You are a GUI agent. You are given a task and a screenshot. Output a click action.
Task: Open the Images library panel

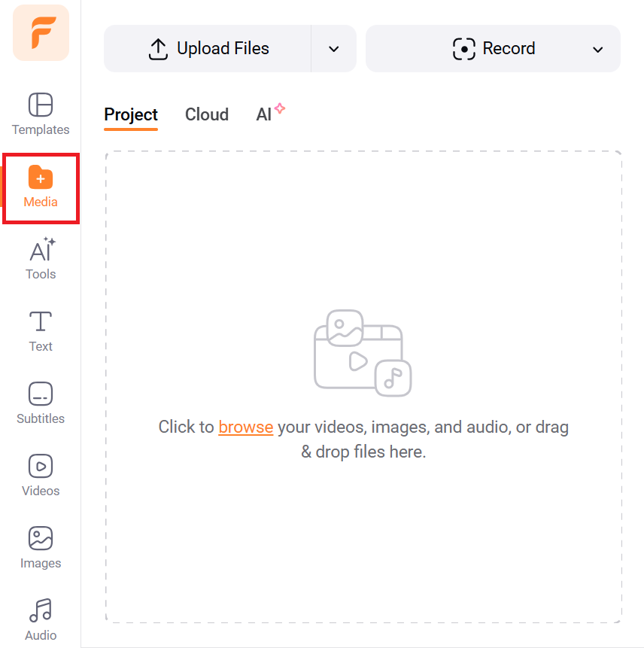pos(41,548)
